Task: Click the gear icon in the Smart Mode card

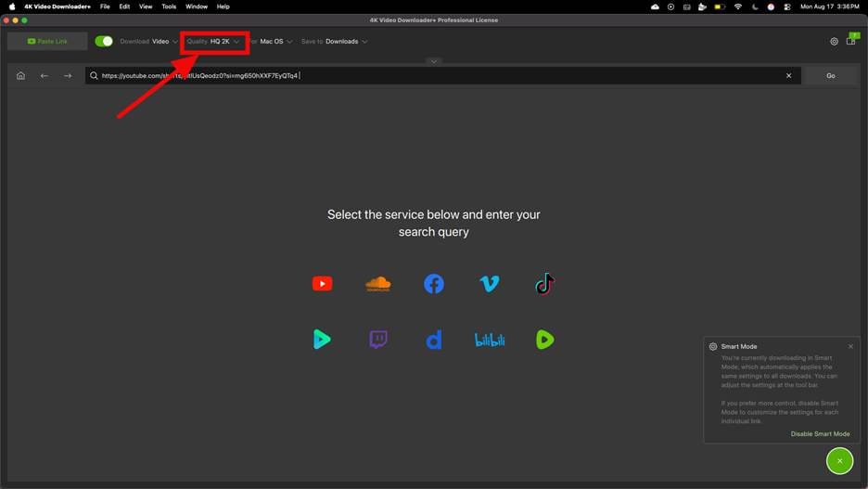Action: (x=713, y=347)
